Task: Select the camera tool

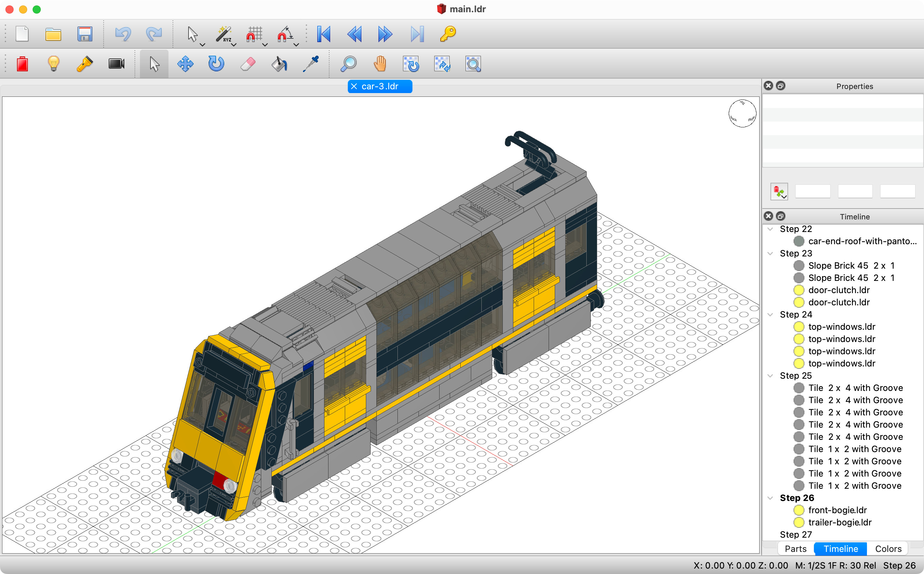Action: 117,64
